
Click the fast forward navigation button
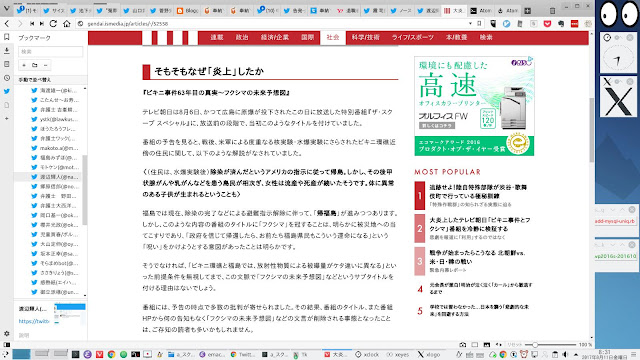(42, 24)
